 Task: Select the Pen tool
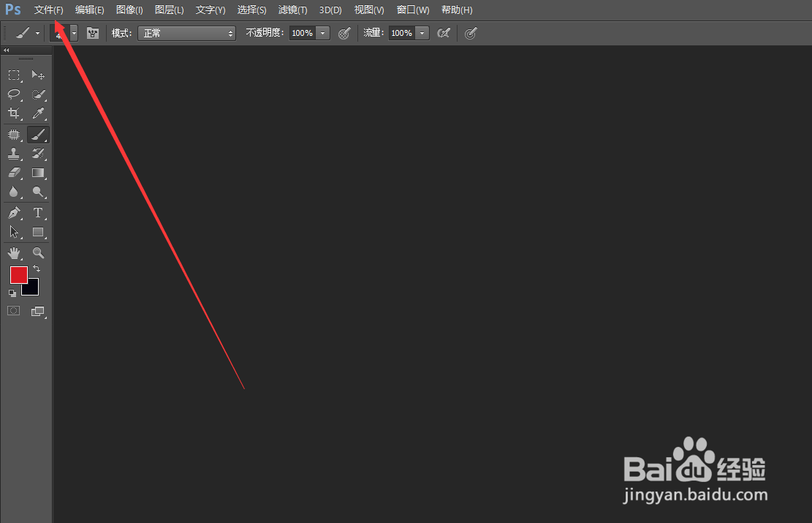point(14,213)
